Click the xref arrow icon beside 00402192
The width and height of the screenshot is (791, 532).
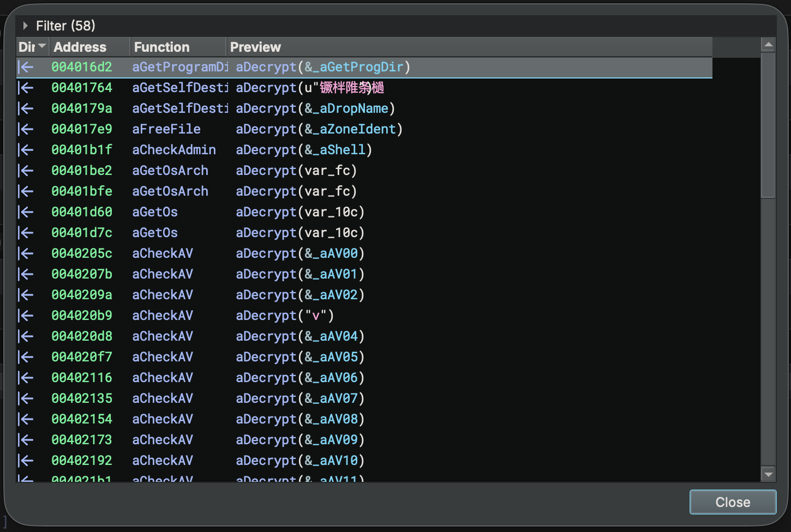[x=26, y=461]
